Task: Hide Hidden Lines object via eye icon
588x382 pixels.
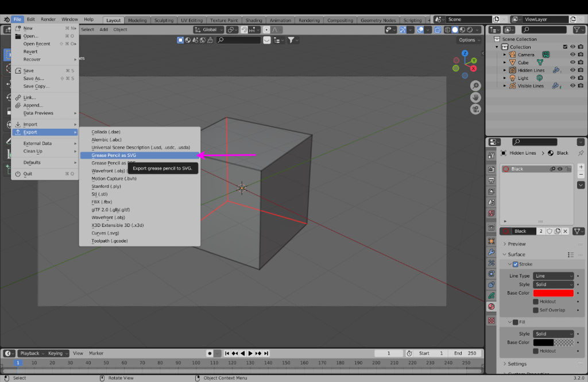Action: pos(572,71)
